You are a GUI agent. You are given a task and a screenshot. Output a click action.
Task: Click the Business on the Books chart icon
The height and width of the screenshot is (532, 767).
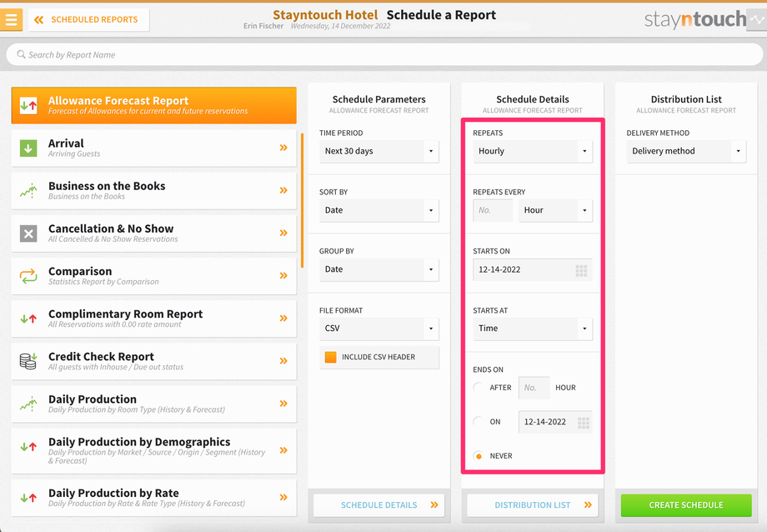point(28,190)
